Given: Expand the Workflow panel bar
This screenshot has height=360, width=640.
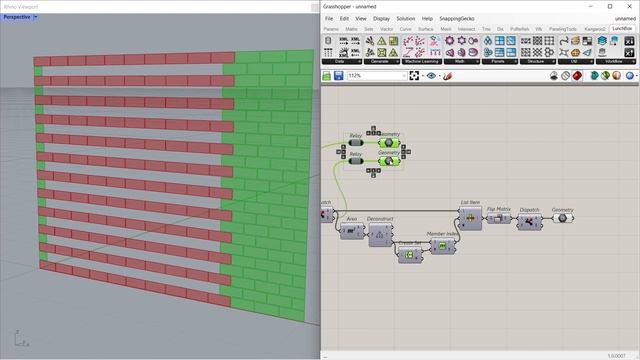Looking at the screenshot, I should point(616,62).
